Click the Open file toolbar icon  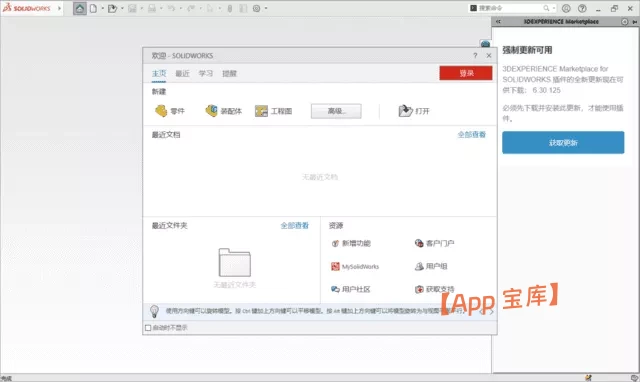(x=112, y=8)
